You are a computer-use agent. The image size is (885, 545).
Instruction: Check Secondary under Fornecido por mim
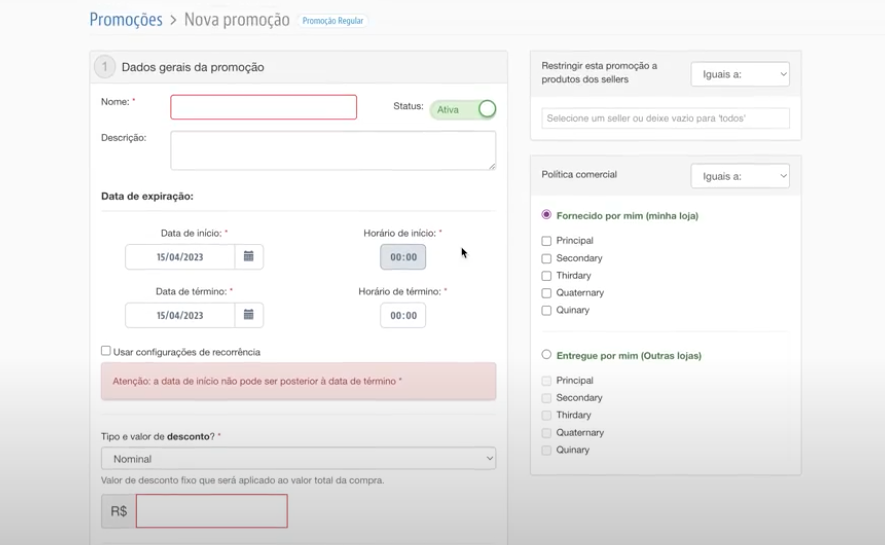[x=546, y=258]
